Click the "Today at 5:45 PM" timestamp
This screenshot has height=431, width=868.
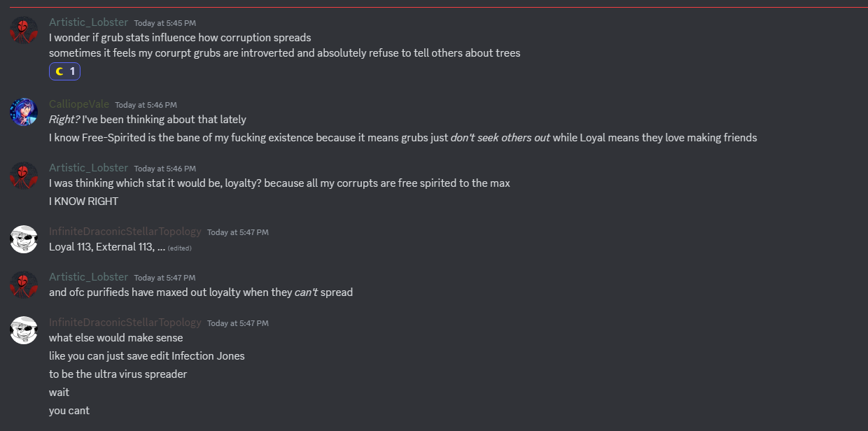click(164, 23)
